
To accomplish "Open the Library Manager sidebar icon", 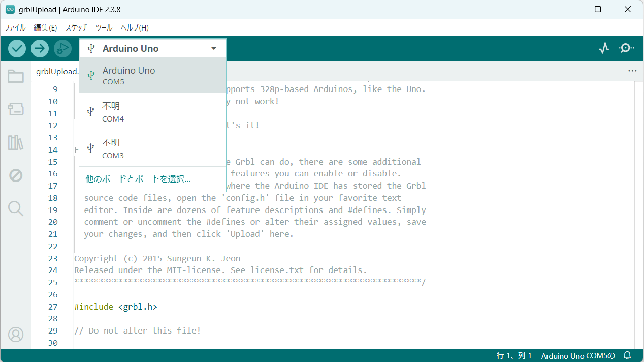I will point(16,142).
